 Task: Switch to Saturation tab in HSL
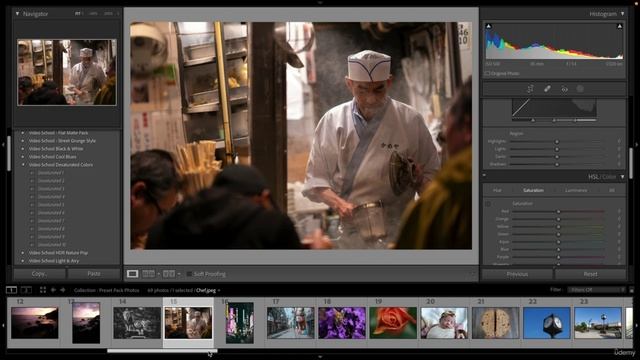click(533, 190)
